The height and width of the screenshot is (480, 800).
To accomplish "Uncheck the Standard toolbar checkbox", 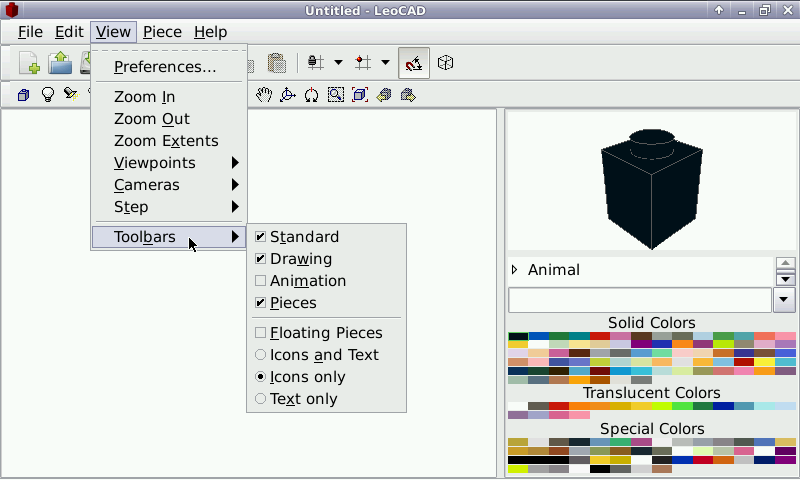I will coord(260,237).
